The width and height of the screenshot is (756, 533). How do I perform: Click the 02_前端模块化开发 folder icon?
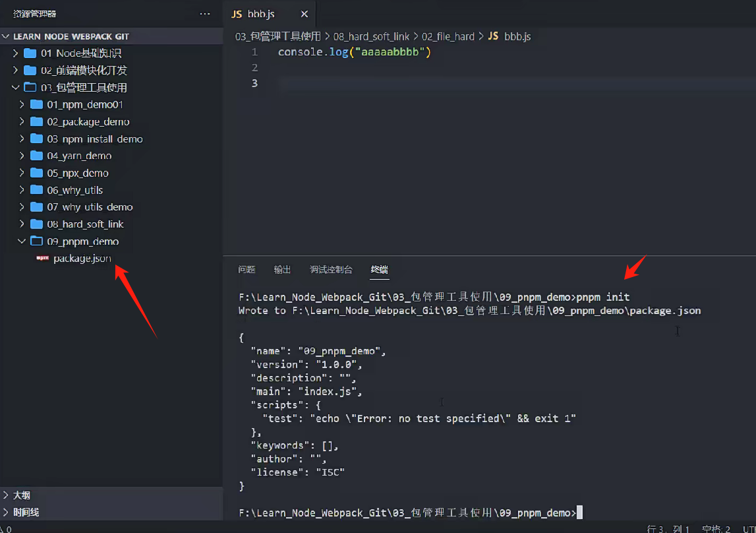(30, 71)
